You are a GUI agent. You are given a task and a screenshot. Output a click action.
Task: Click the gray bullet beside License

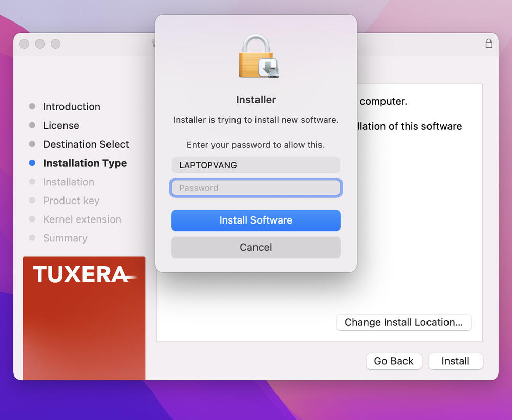pos(32,125)
